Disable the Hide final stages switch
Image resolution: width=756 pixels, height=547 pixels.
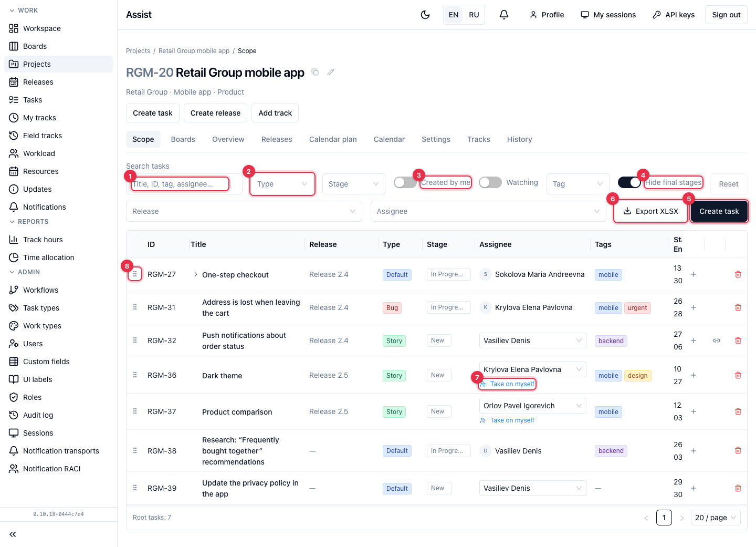pyautogui.click(x=629, y=182)
